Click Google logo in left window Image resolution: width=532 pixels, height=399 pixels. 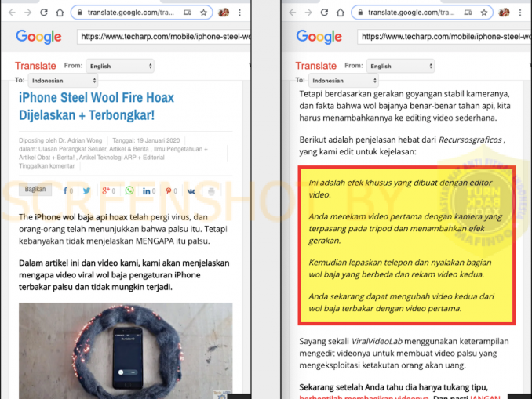point(38,37)
